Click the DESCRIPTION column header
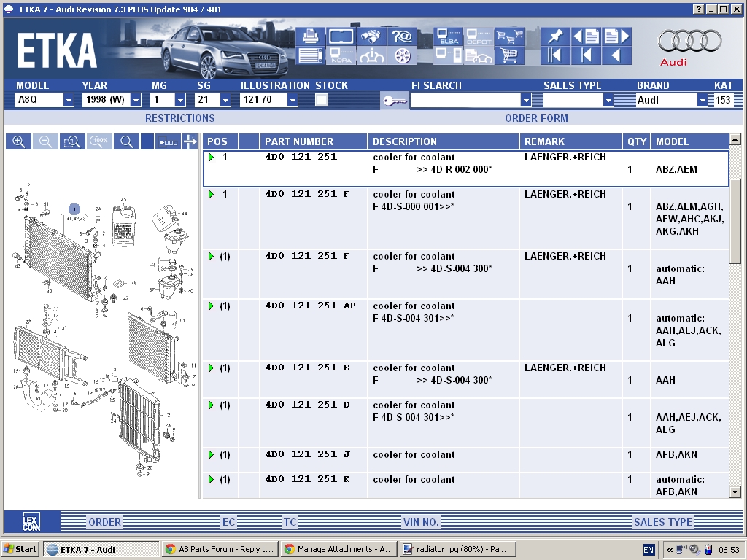Screen dimensions: 747x560 (x=443, y=141)
